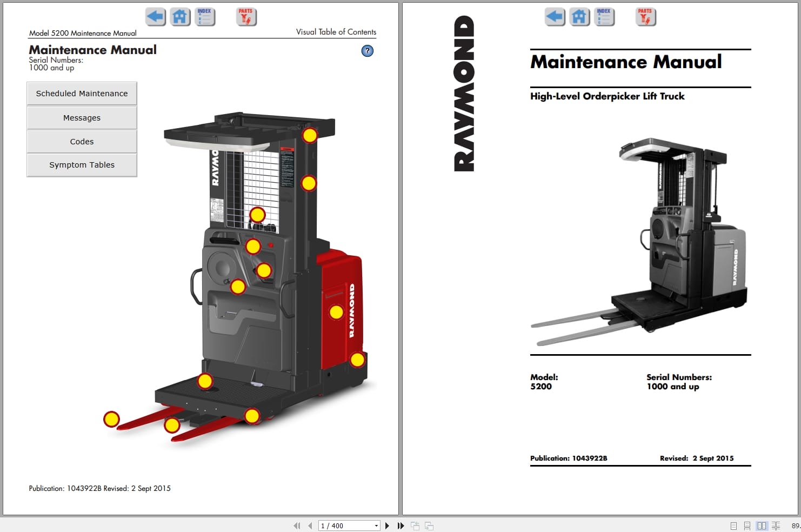Viewport: 801px width, 532px height.
Task: Go to the next page
Action: point(387,526)
